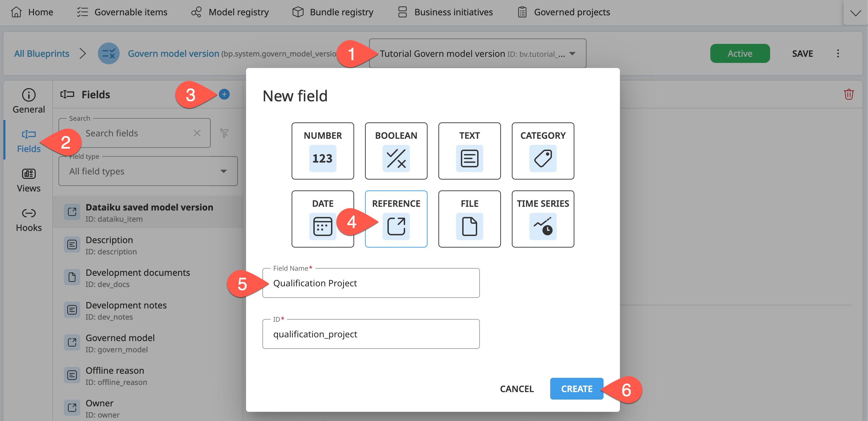
Task: Open the three-dot more options menu
Action: coord(838,53)
